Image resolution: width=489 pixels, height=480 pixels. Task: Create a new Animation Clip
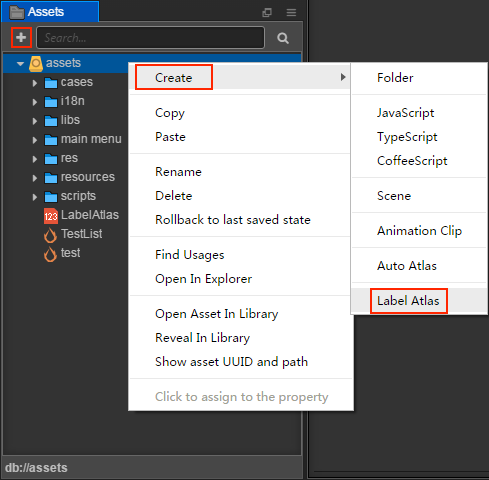coord(420,231)
